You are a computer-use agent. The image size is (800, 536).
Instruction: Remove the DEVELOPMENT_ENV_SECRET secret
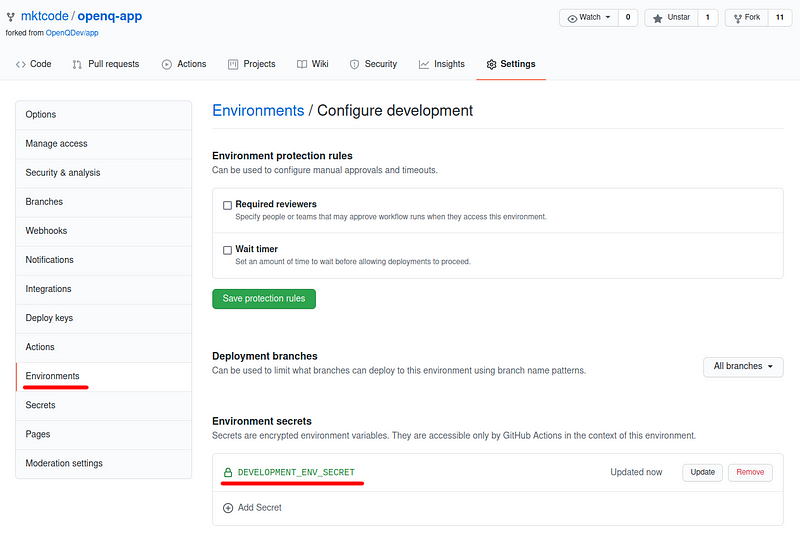tap(750, 472)
